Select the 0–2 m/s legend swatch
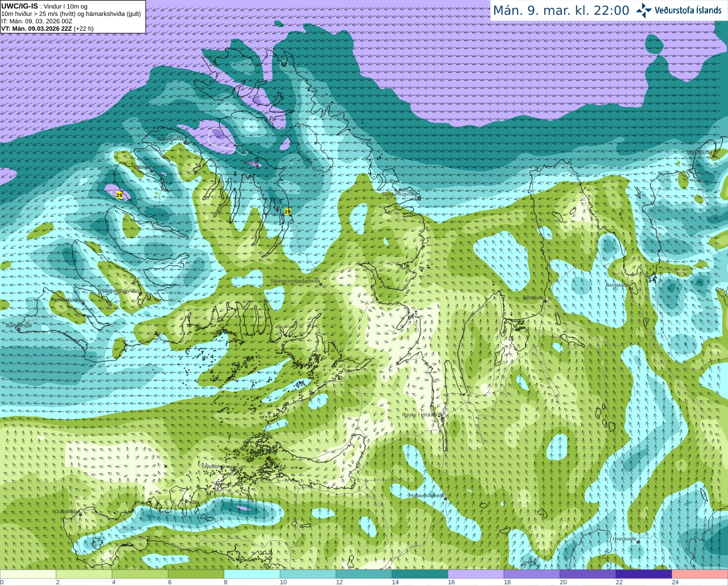The width and height of the screenshot is (728, 586). [28, 574]
